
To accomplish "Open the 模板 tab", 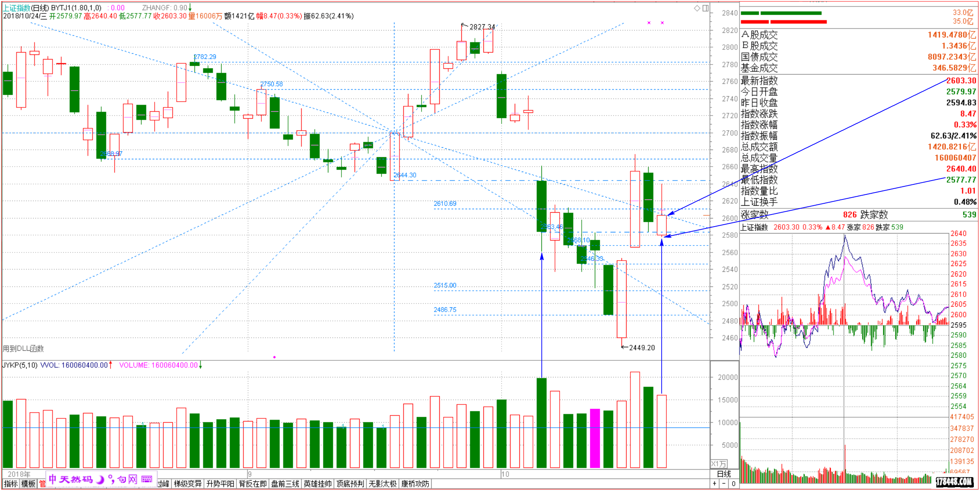I will 28,484.
